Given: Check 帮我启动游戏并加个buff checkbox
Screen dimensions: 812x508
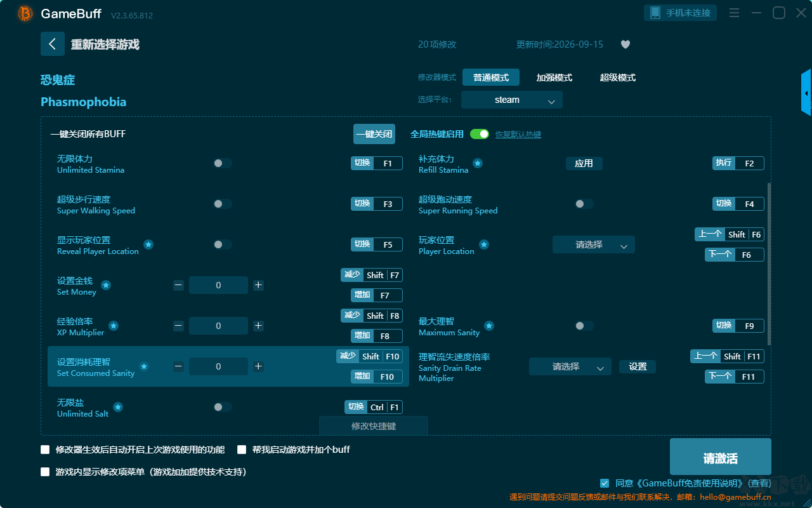Looking at the screenshot, I should point(242,450).
